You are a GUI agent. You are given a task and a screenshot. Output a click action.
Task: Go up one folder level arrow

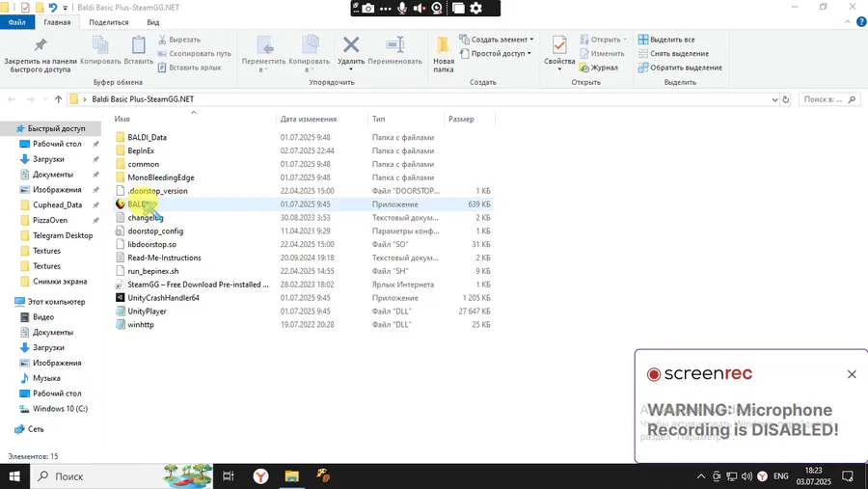[x=58, y=99]
